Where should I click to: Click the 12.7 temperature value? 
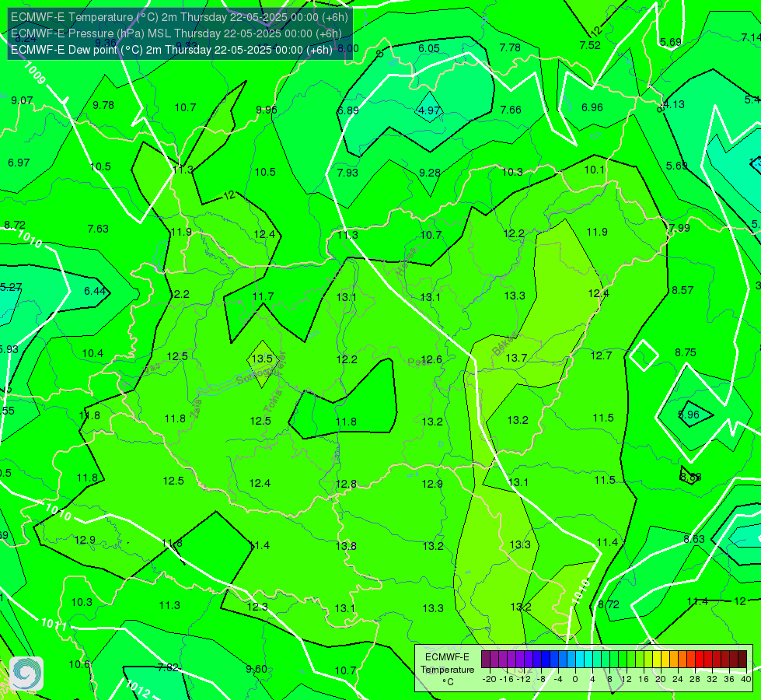[601, 355]
